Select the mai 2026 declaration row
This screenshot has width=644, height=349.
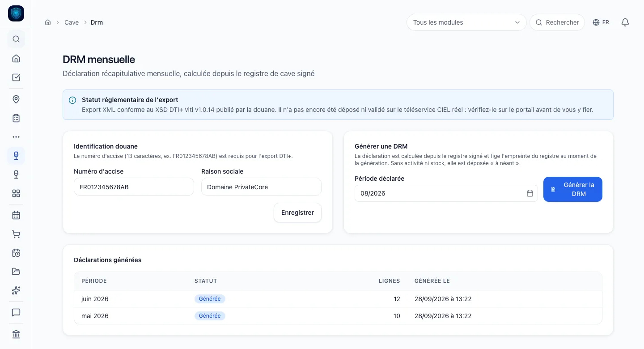tap(338, 316)
